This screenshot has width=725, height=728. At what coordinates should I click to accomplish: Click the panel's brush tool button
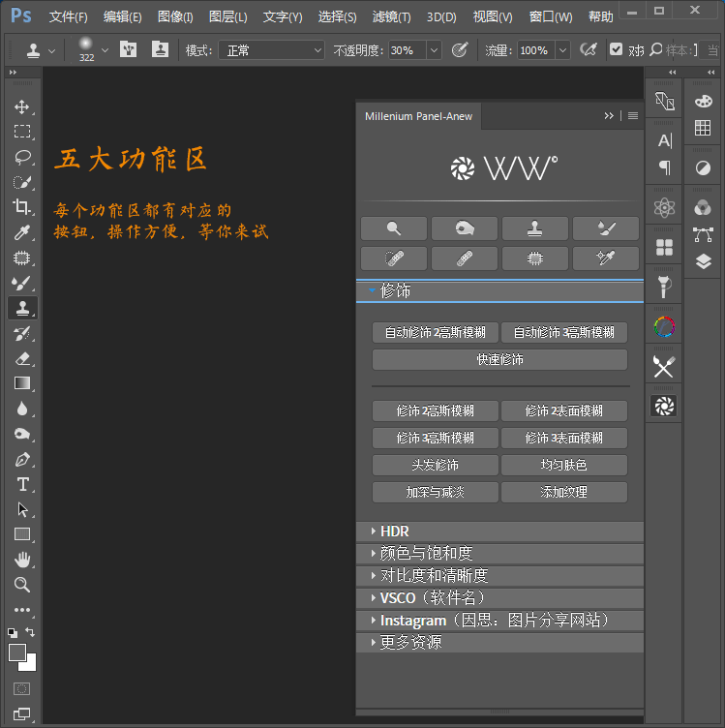(x=606, y=228)
